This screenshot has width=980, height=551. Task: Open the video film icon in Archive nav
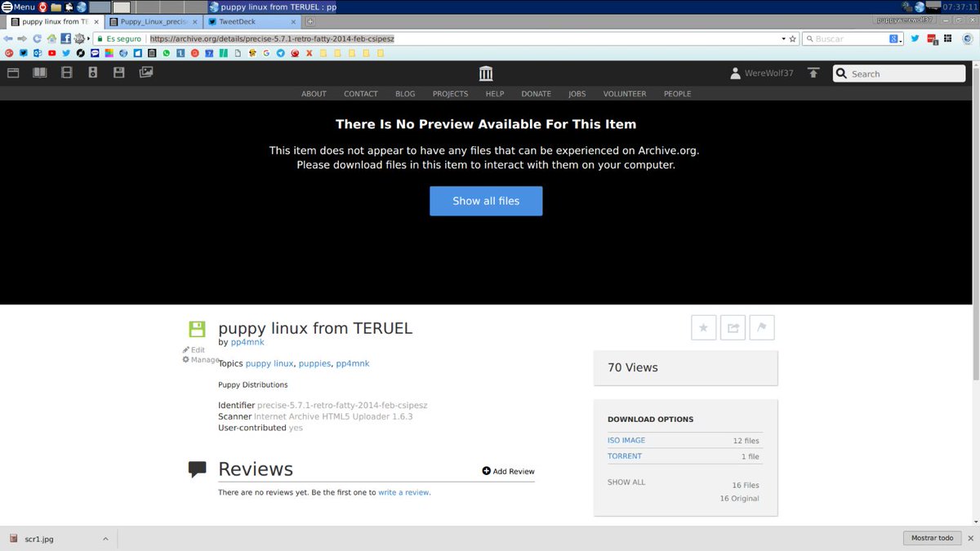point(67,73)
